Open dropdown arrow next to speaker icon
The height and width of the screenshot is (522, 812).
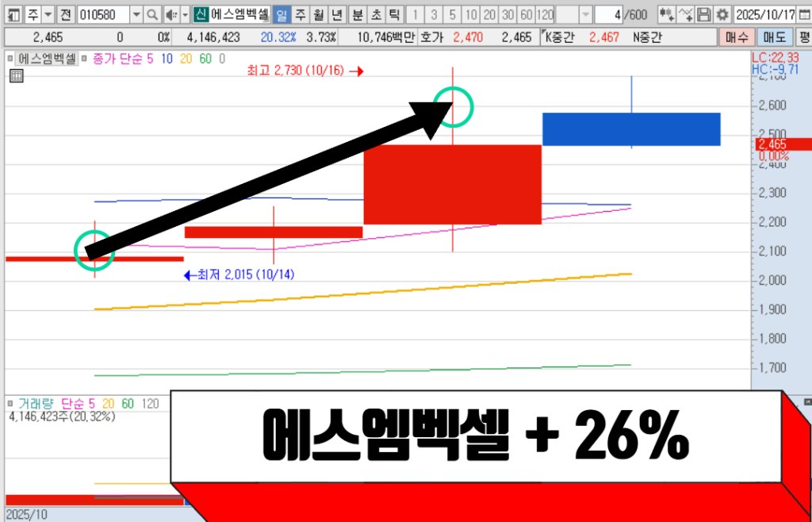pos(185,15)
